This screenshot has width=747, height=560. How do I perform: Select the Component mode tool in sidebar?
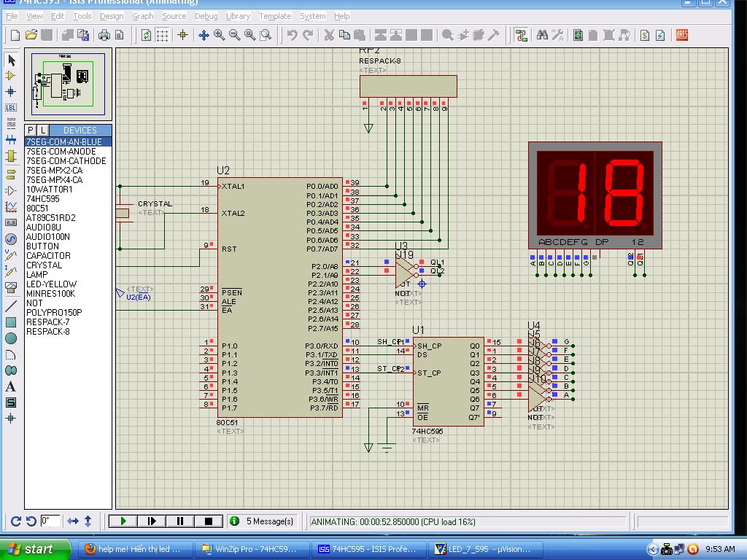point(11,76)
